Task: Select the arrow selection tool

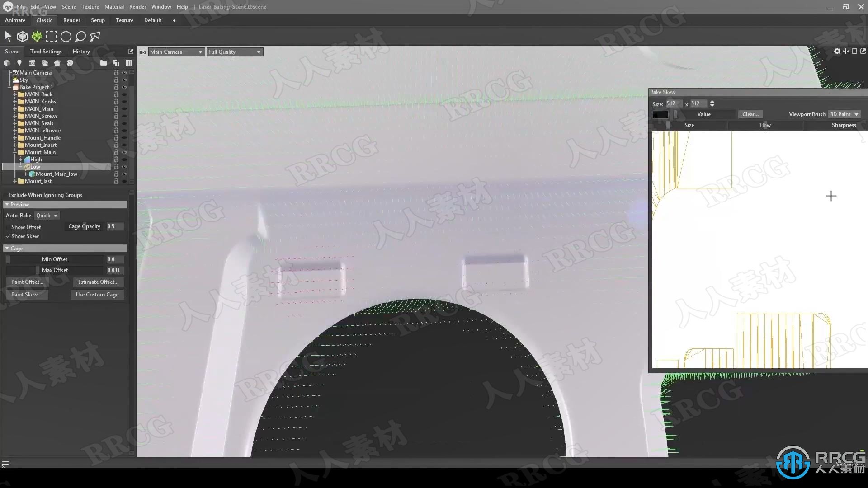Action: (x=8, y=36)
